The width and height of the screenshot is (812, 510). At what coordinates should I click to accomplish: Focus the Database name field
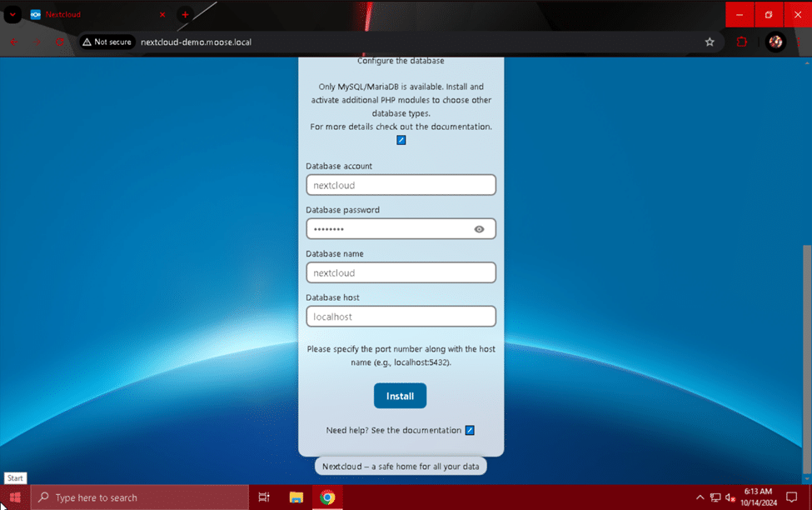pyautogui.click(x=401, y=272)
